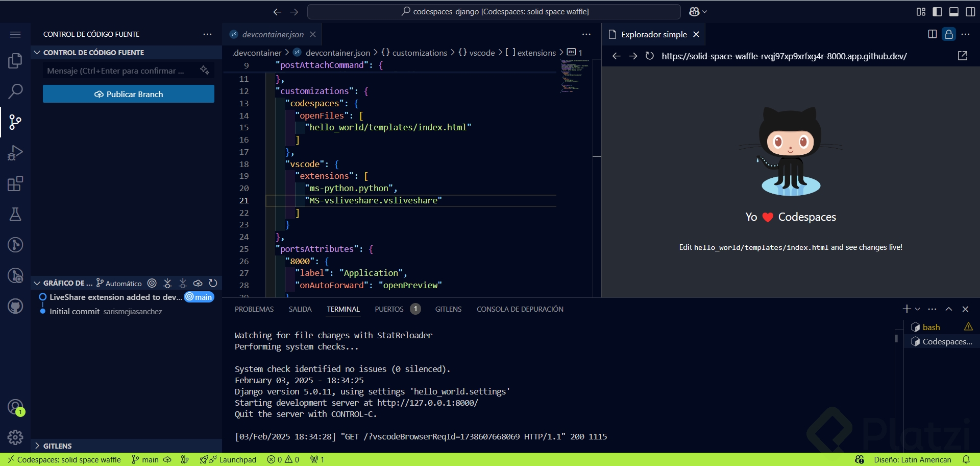The image size is (980, 466).
Task: Open the Extensions view
Action: tap(15, 183)
